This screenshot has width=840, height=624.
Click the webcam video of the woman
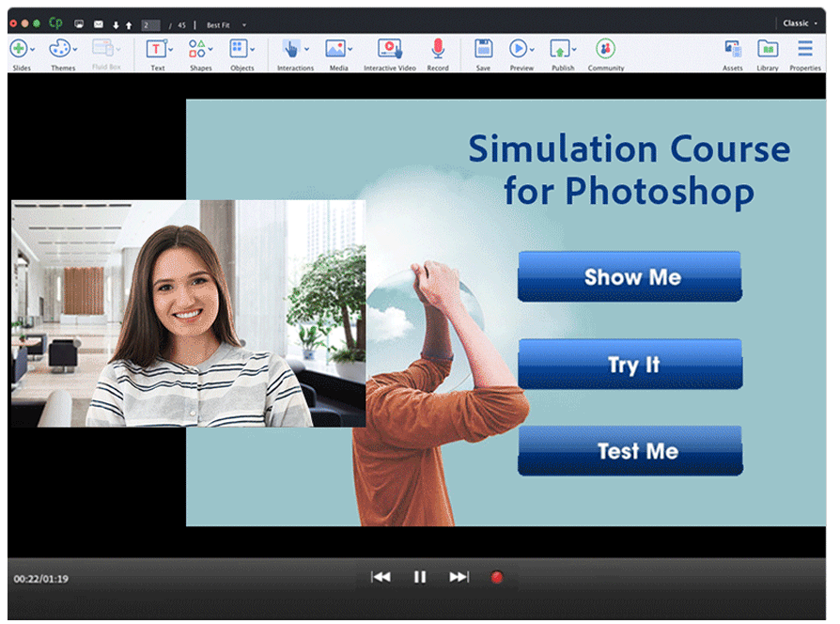pos(189,313)
